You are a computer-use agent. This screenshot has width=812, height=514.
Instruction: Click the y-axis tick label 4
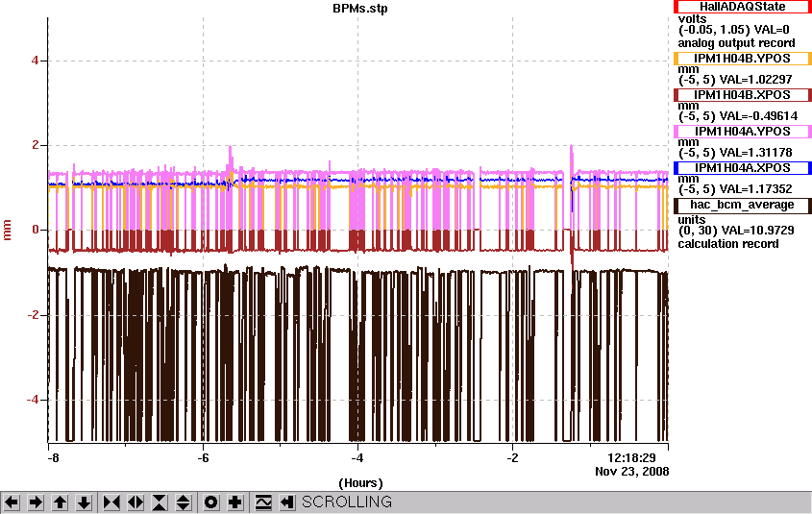[35, 61]
